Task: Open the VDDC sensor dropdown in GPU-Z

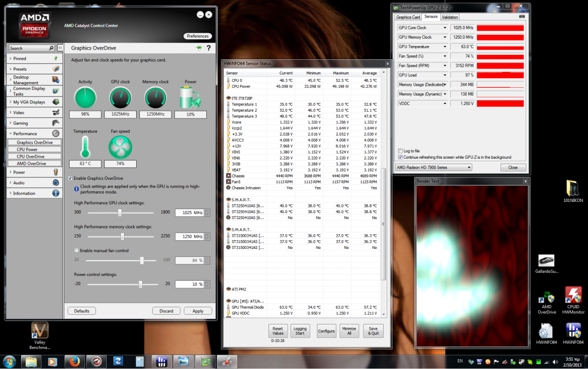Action: click(x=444, y=103)
